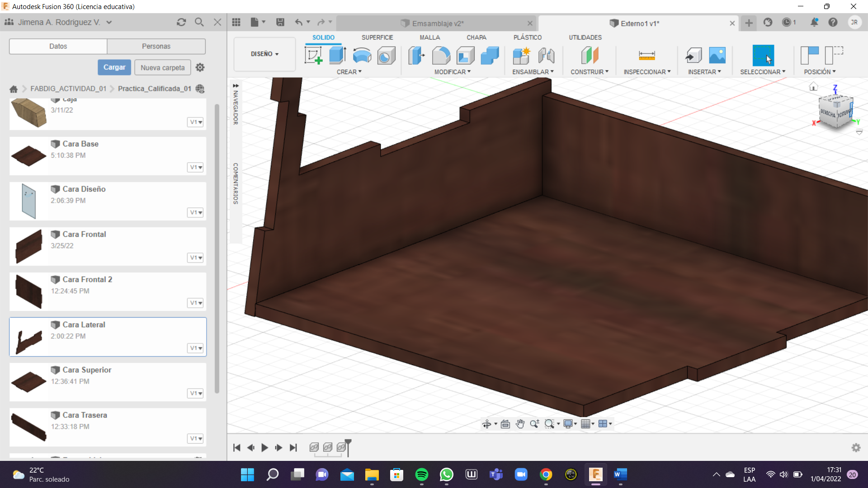Select the Shell tool

(x=465, y=56)
